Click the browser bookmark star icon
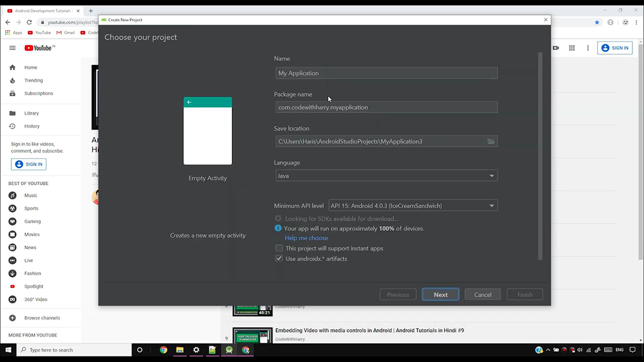 (x=597, y=22)
